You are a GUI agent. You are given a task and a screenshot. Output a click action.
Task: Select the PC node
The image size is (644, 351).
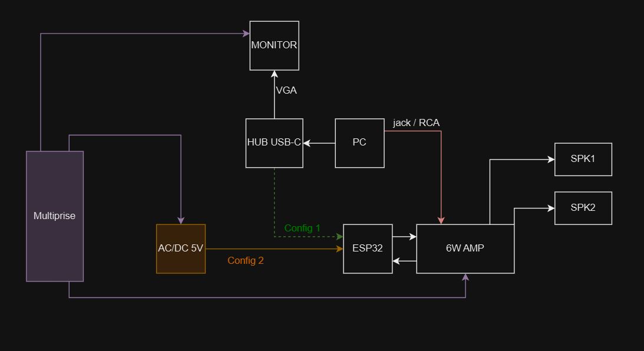(x=359, y=143)
